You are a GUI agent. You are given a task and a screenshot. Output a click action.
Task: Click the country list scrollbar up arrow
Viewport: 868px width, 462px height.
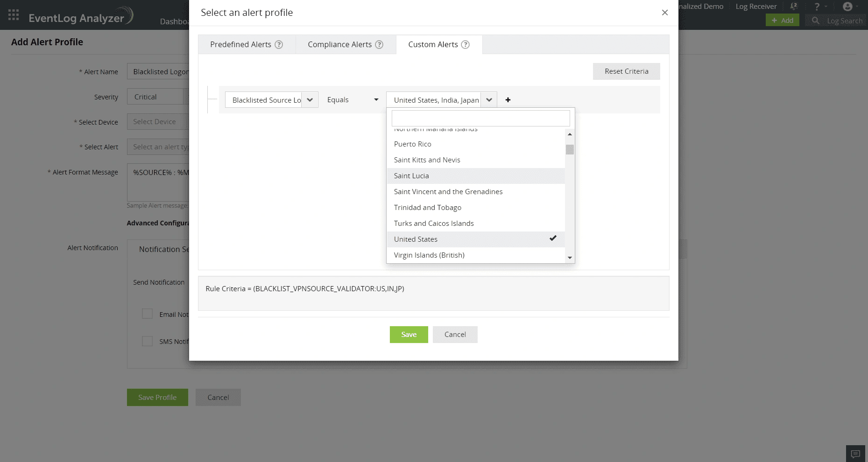point(570,134)
